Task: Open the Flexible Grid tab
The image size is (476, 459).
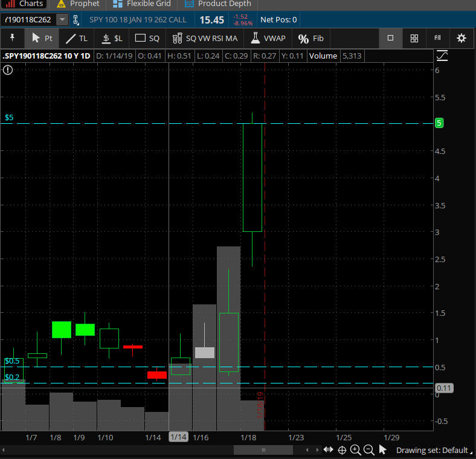Action: (143, 4)
